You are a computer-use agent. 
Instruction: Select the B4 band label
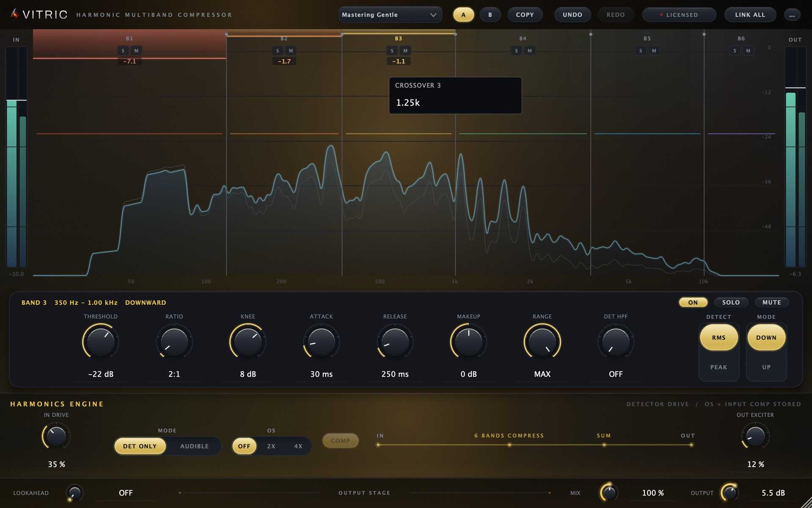[523, 39]
